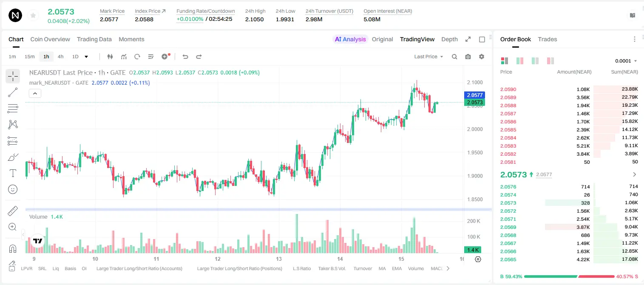Expand the order book precision 0.0001 dropdown
This screenshot has width=644, height=285.
coord(626,61)
